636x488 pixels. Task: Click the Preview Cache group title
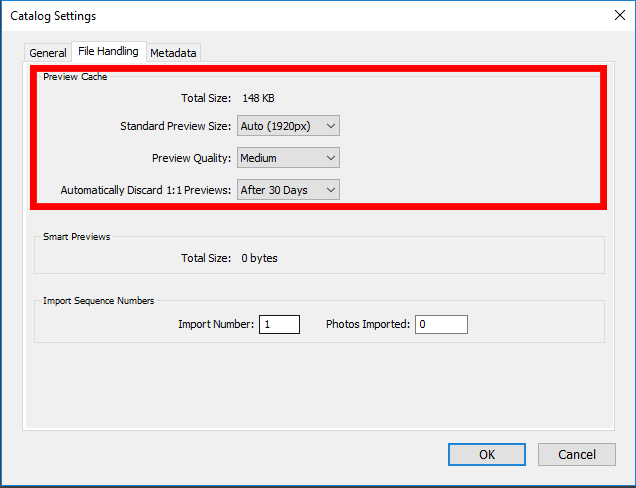tap(75, 77)
